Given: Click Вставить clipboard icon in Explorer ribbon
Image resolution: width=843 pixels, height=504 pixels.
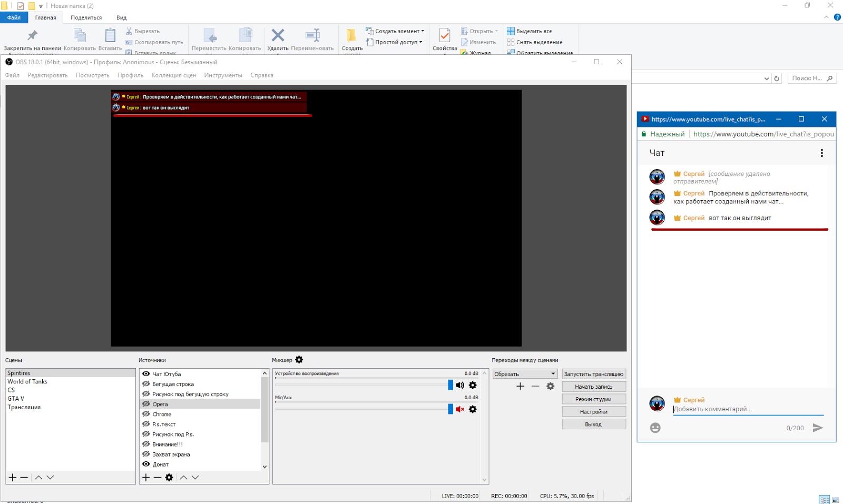Looking at the screenshot, I should (110, 35).
